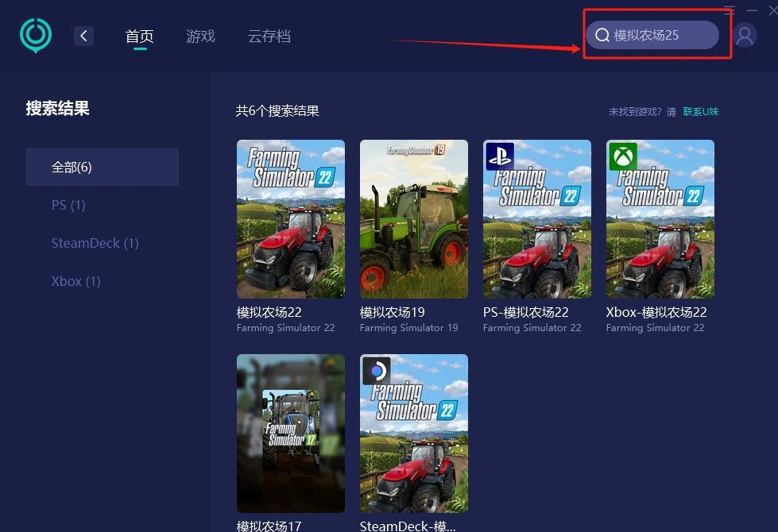Viewport: 778px width, 532px height.
Task: Go back with the left arrow button
Action: pos(84,36)
